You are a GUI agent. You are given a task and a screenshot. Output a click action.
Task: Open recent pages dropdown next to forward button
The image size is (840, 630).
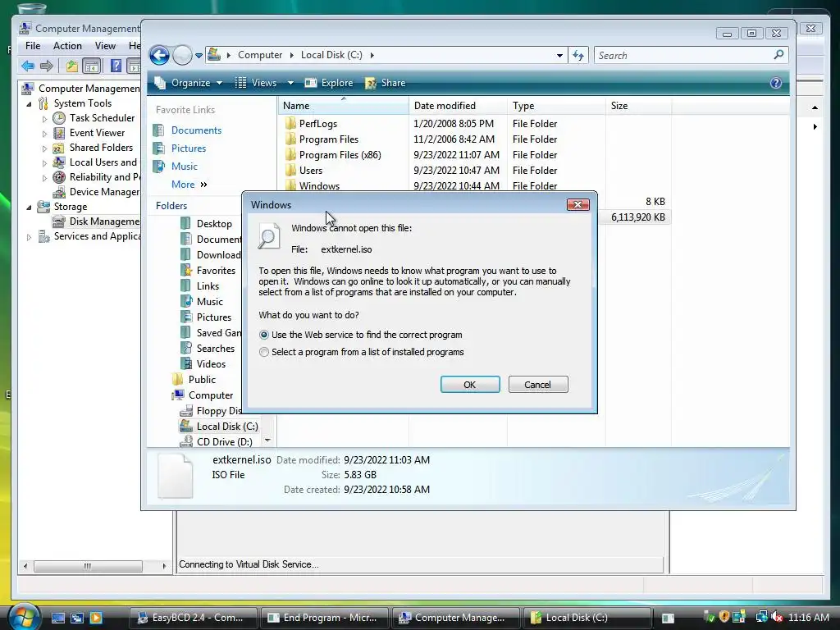coord(199,56)
